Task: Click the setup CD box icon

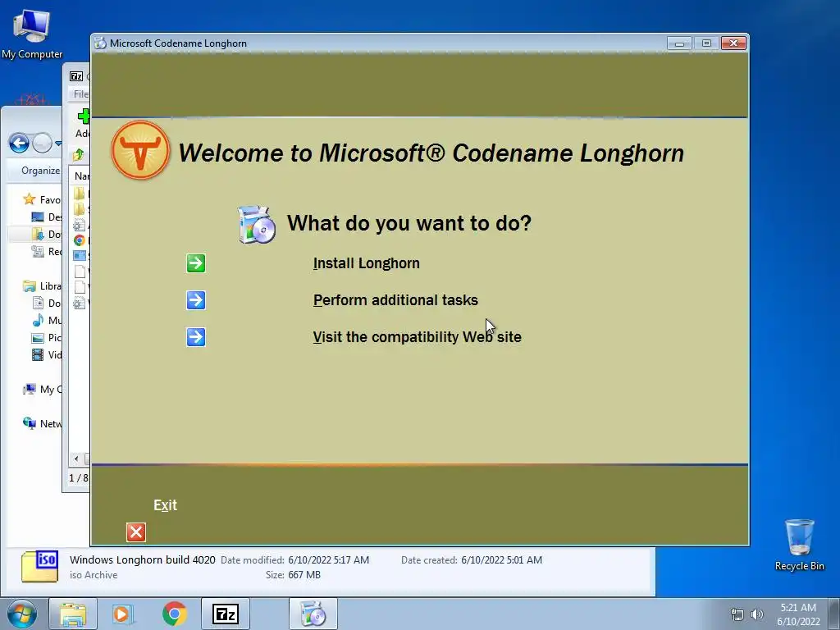Action: (257, 225)
